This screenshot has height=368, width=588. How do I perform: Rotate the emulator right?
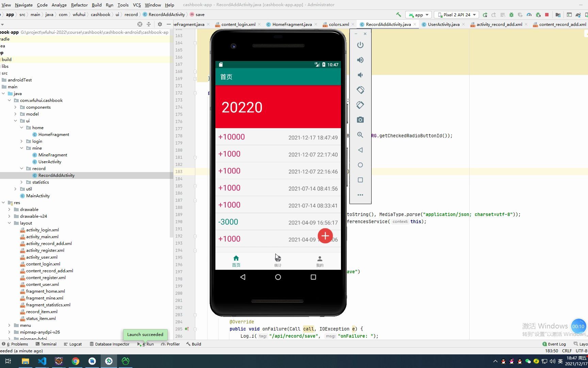(360, 105)
